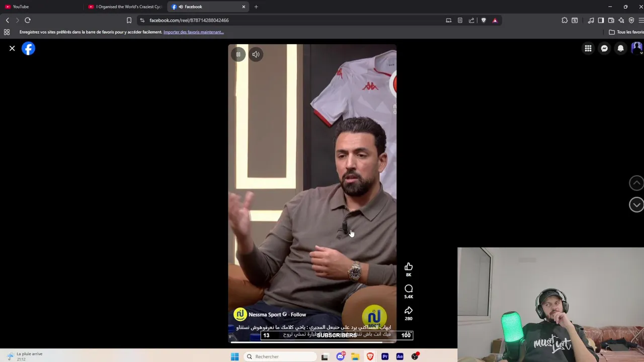Toggle the browser sidebar

pyautogui.click(x=601, y=20)
